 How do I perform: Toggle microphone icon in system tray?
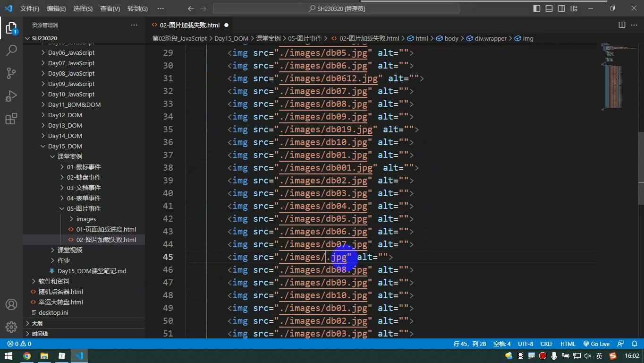554,356
